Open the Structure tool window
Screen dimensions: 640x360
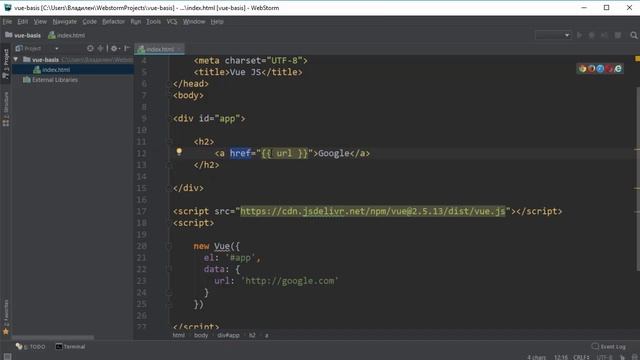pos(6,109)
